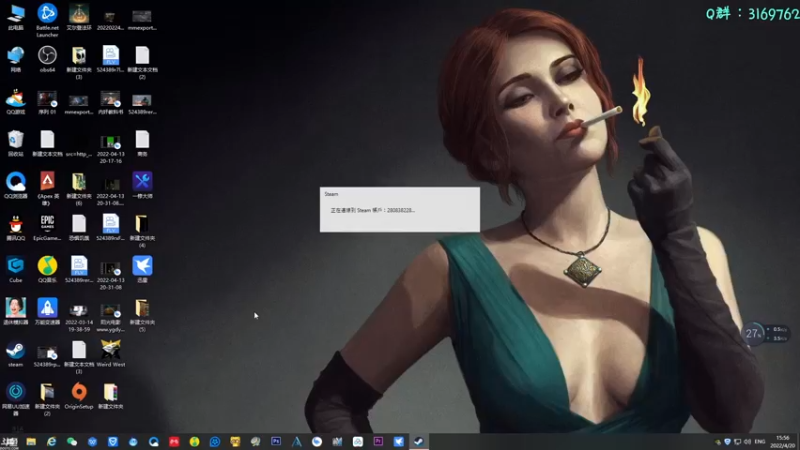Run the OriginSetup installer icon
The width and height of the screenshot is (800, 450).
[79, 395]
